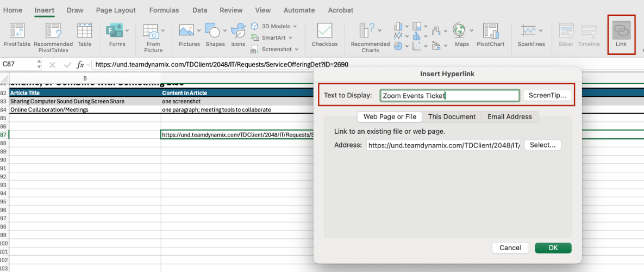Choose Data From Picture icon
This screenshot has height=272, width=644.
pos(151,32)
